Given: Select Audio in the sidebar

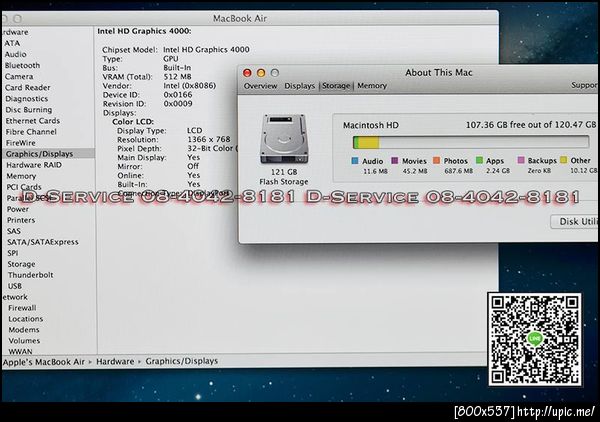Looking at the screenshot, I should [16, 54].
